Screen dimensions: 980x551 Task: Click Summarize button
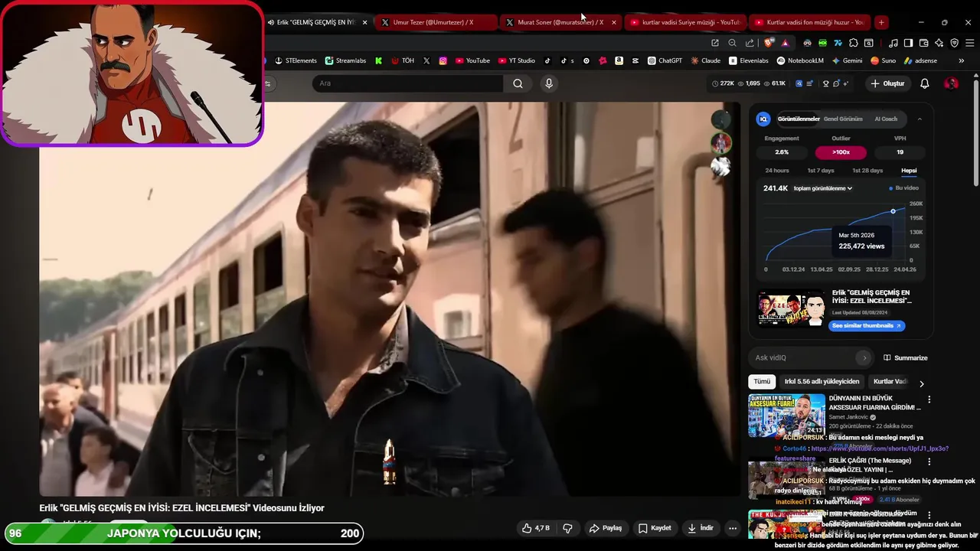point(905,357)
